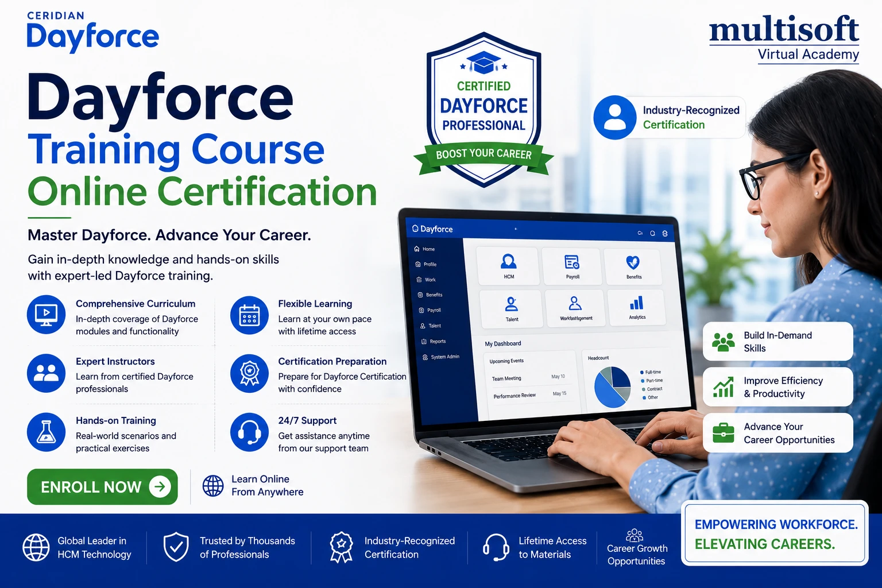This screenshot has height=588, width=882.
Task: Click the Advance Your Career Opportunities card
Action: coord(778,433)
